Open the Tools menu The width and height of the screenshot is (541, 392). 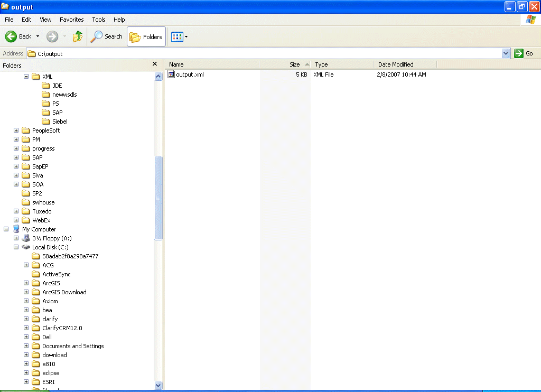click(x=98, y=20)
